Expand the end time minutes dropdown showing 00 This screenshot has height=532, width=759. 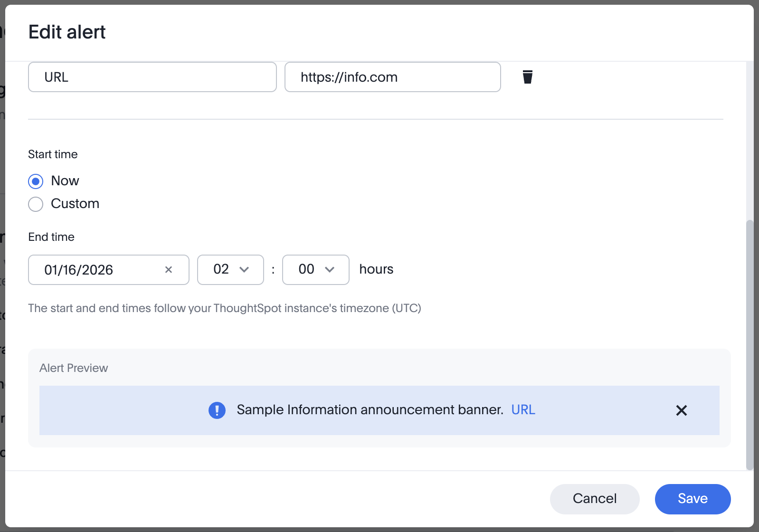tap(316, 270)
